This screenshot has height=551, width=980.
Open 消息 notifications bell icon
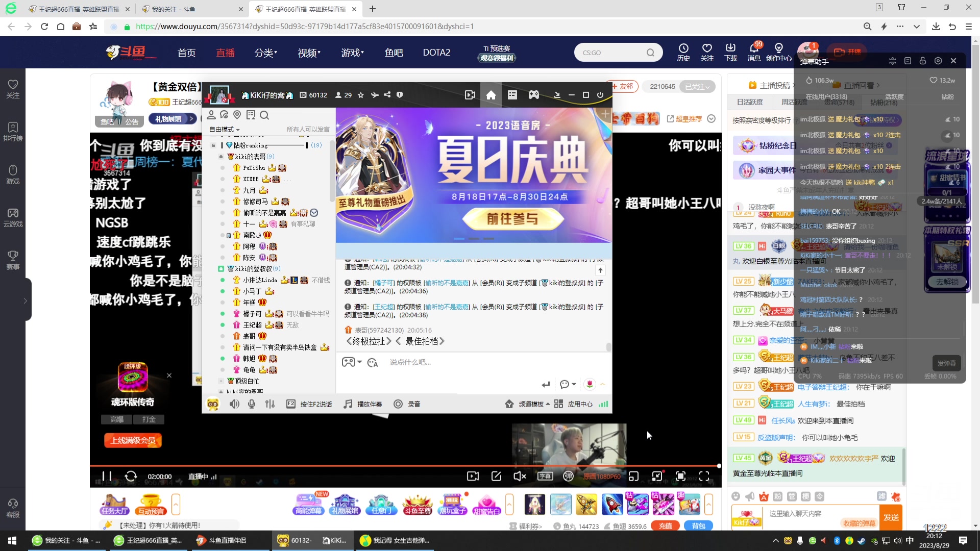(754, 53)
